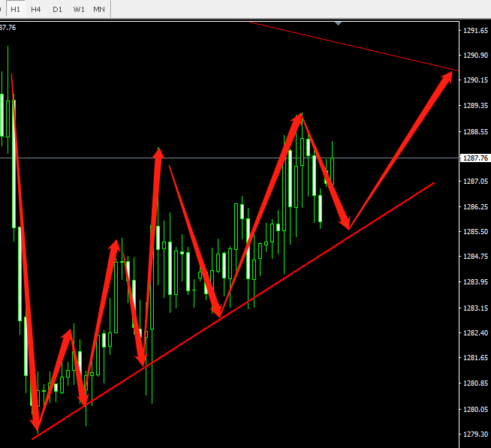Click the 1285.50 price scale value
Image resolution: width=491 pixels, height=448 pixels.
475,232
